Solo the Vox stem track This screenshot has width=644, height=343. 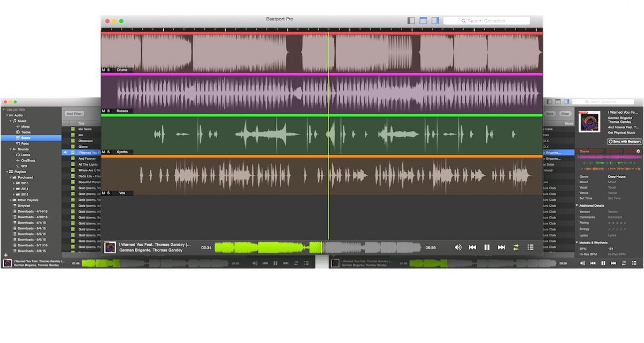coord(109,193)
